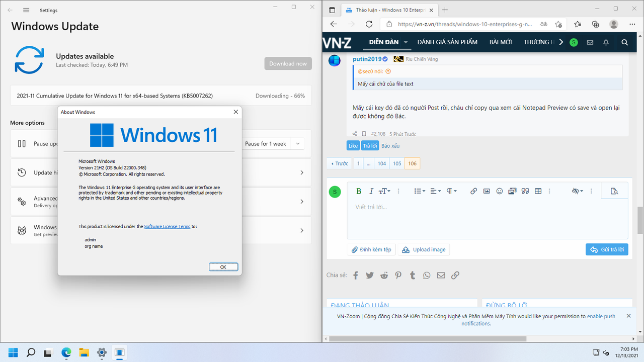
Task: Insert a hyperlink in the reply editor
Action: tap(473, 191)
